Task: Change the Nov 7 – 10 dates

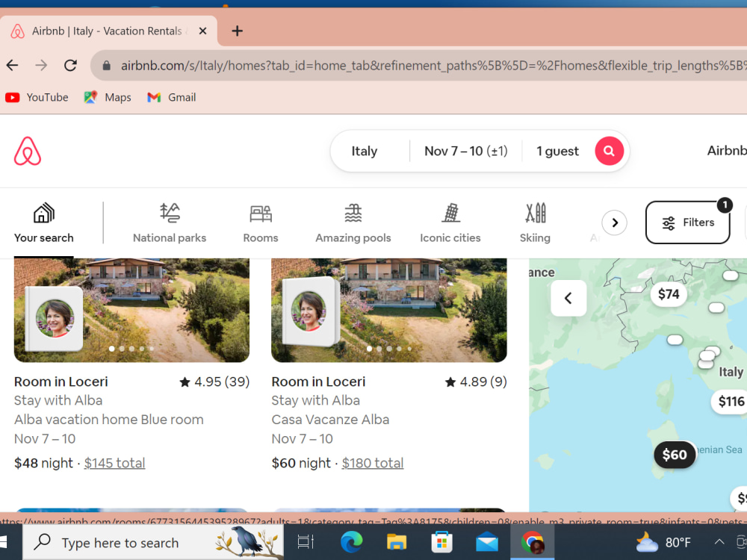Action: (x=466, y=151)
